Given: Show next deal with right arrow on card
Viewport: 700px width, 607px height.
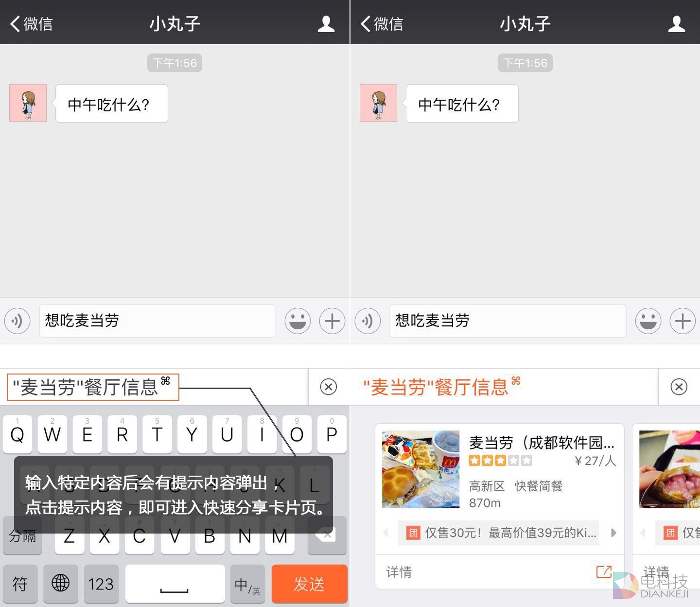Looking at the screenshot, I should (613, 533).
